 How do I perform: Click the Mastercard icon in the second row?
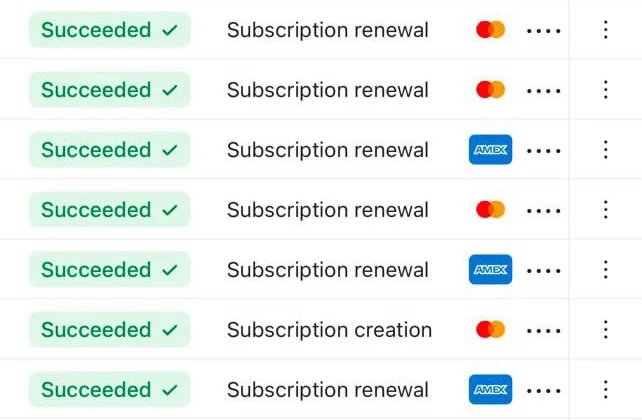pyautogui.click(x=491, y=90)
